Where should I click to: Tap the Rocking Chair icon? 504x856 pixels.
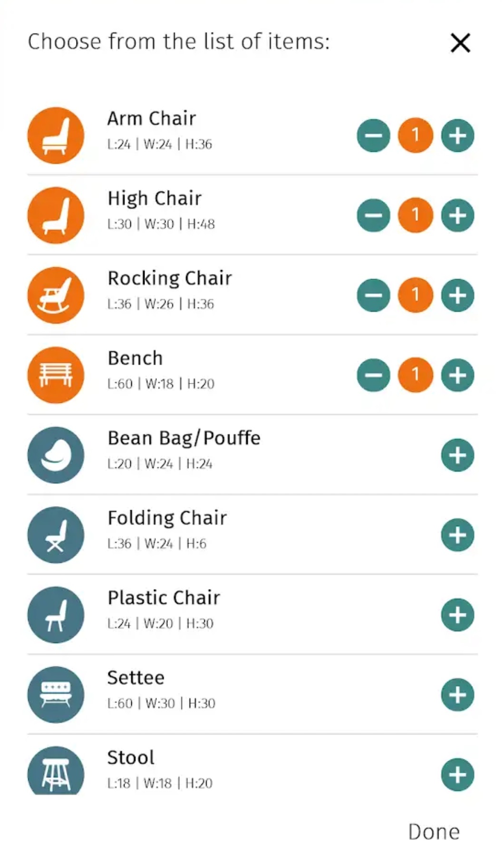[x=56, y=295]
